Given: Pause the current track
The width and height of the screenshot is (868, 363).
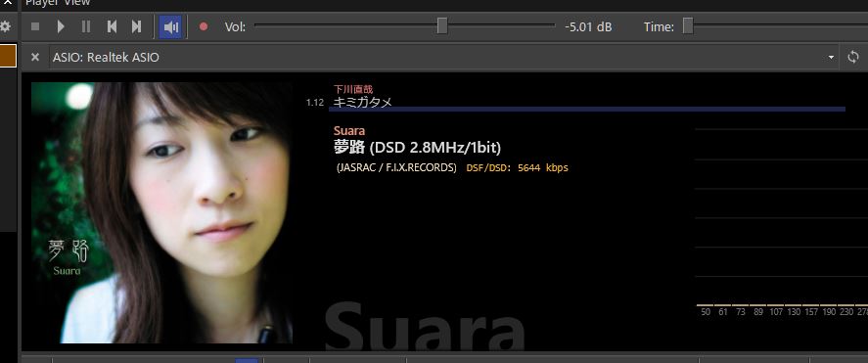Looking at the screenshot, I should [x=86, y=26].
